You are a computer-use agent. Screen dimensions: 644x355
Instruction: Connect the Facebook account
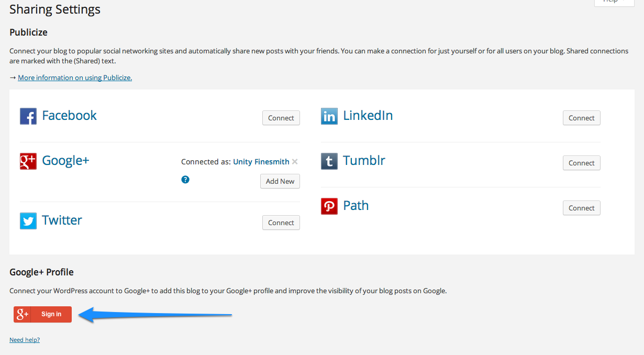click(x=281, y=118)
